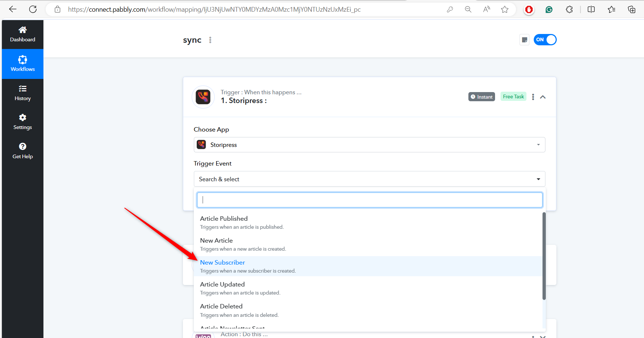Open Settings in the sidebar

[x=23, y=122]
